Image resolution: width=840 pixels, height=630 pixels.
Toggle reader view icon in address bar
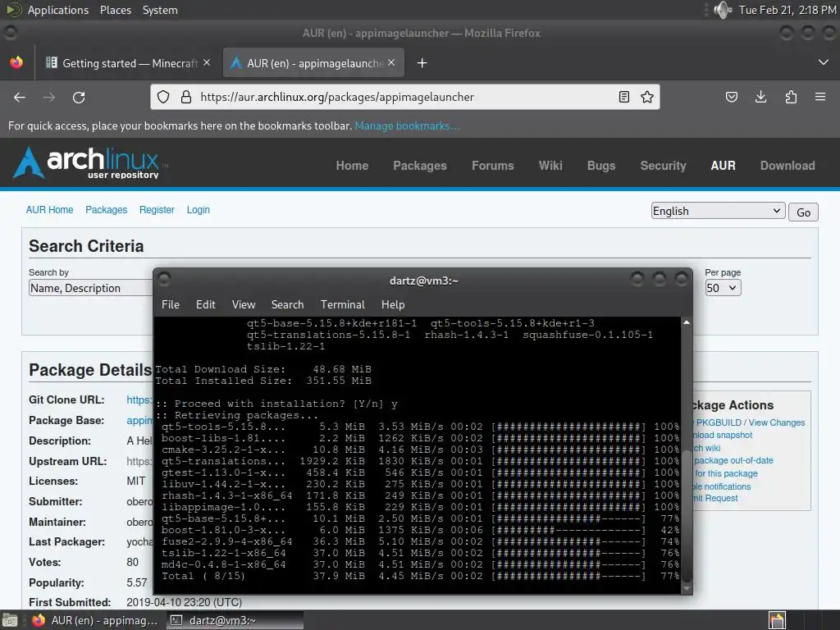pyautogui.click(x=624, y=97)
